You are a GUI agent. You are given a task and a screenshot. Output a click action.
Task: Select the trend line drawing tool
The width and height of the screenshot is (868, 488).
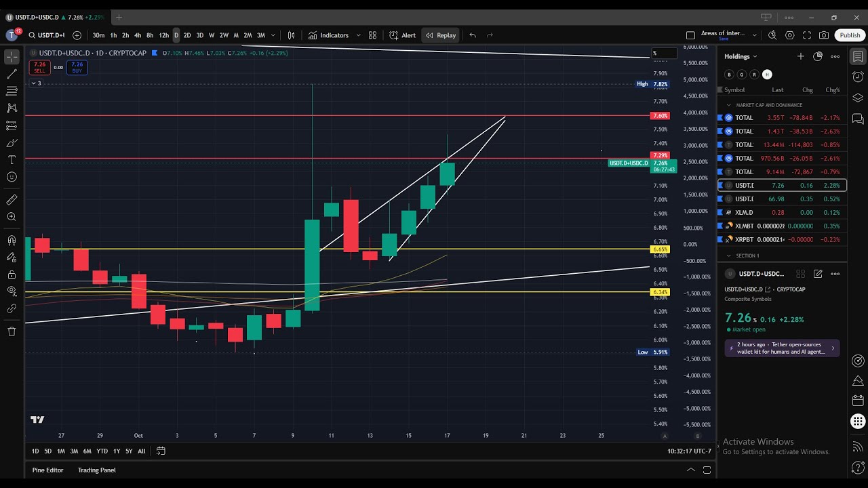[12, 74]
